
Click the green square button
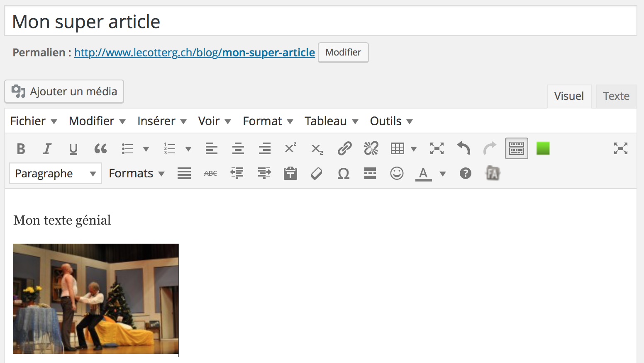[x=543, y=148]
